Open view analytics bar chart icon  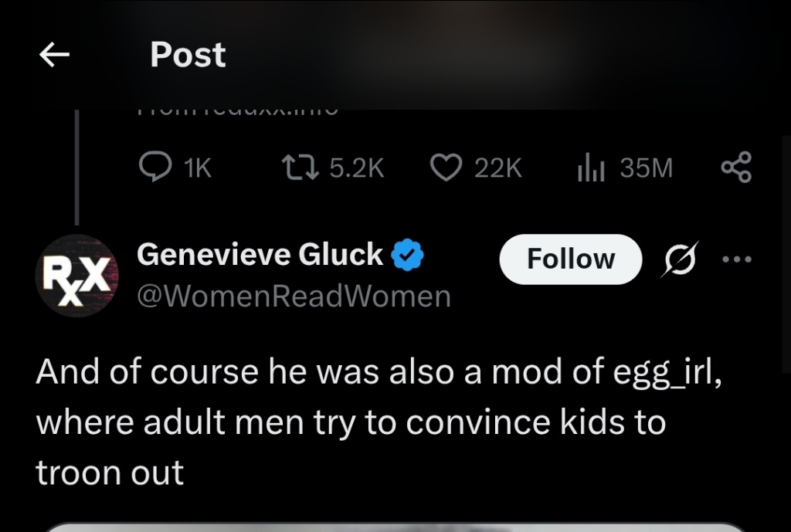click(x=591, y=168)
